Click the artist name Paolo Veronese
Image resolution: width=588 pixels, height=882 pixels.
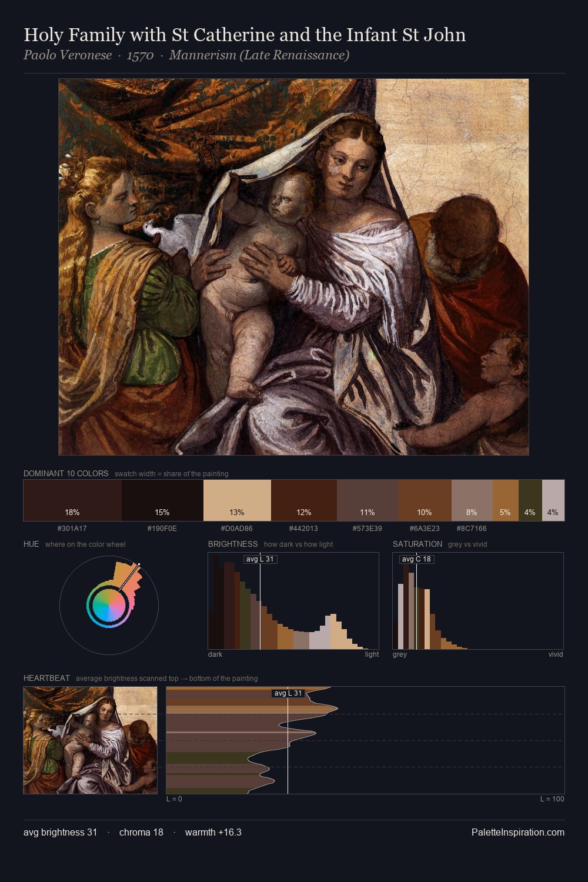68,55
